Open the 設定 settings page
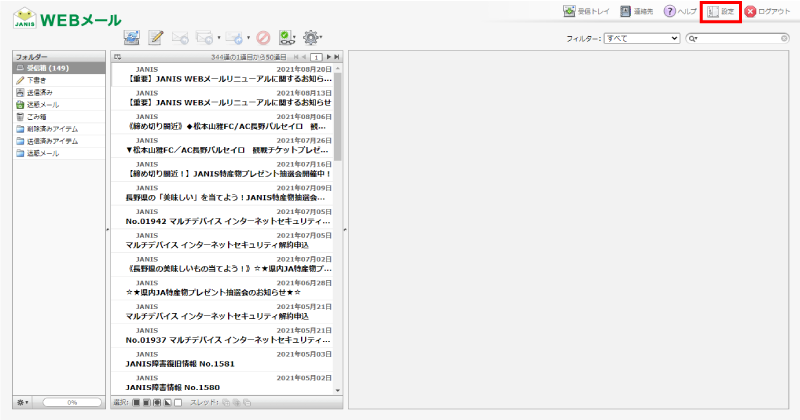Screen dimensions: 800x420 [720, 11]
